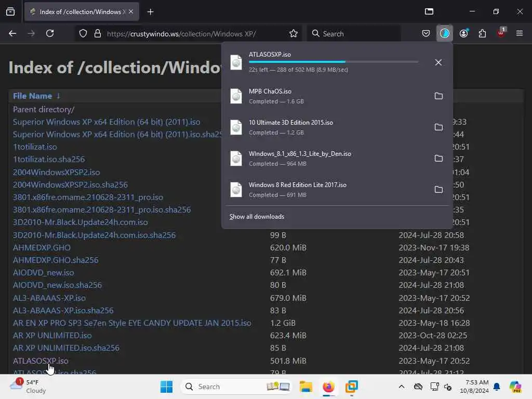532x399 pixels.
Task: Download 2004WindowsXPSP2.iso
Action: (x=56, y=172)
